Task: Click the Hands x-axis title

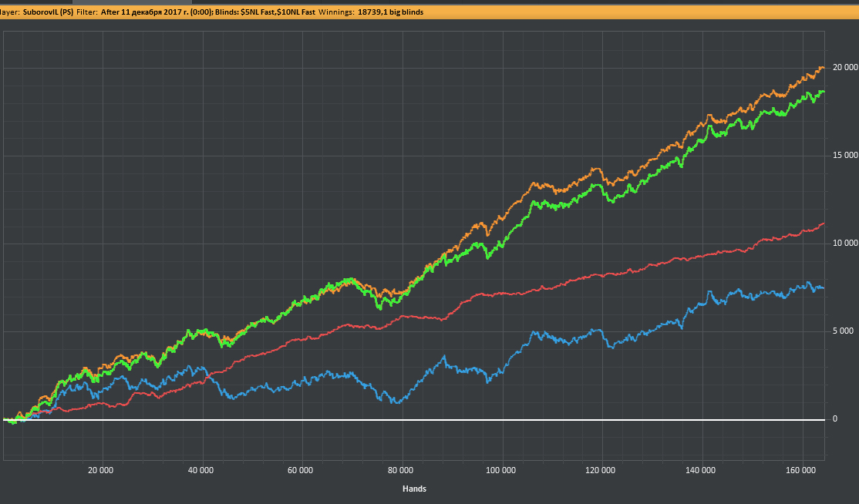Action: pos(414,489)
